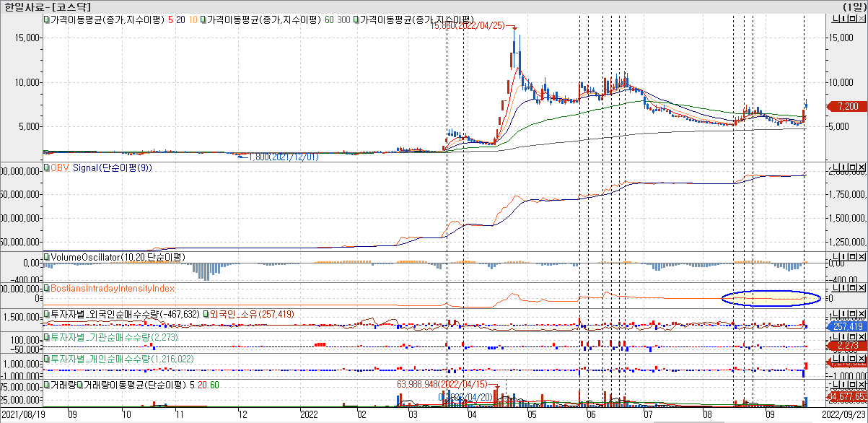Toggle the first 가격이동평균 legend marker (5 20 10)
This screenshot has width=868, height=423.
tap(45, 18)
